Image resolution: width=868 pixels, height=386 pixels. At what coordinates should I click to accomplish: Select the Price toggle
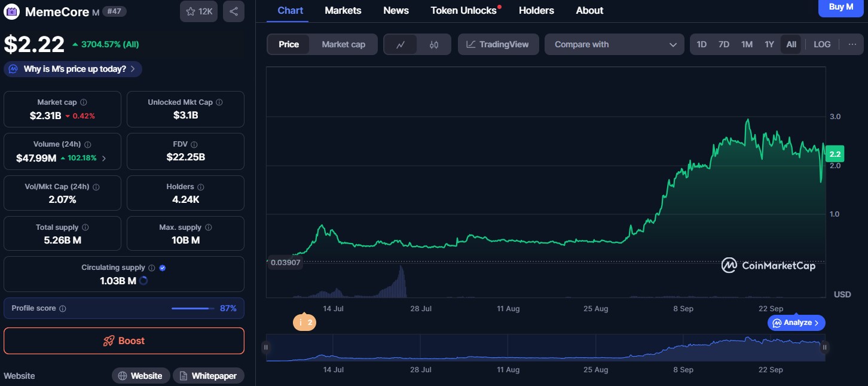pyautogui.click(x=289, y=44)
